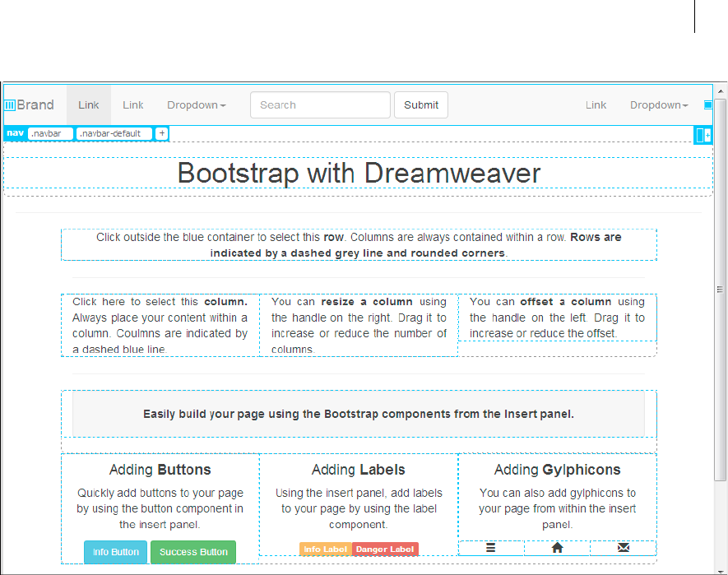Click the Info Button

[x=115, y=552]
